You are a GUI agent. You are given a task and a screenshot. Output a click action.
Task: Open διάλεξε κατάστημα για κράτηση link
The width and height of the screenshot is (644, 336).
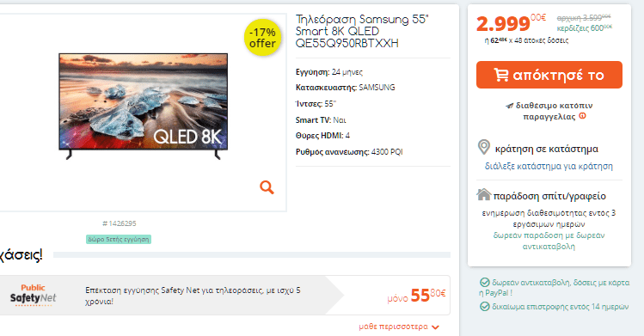click(549, 166)
